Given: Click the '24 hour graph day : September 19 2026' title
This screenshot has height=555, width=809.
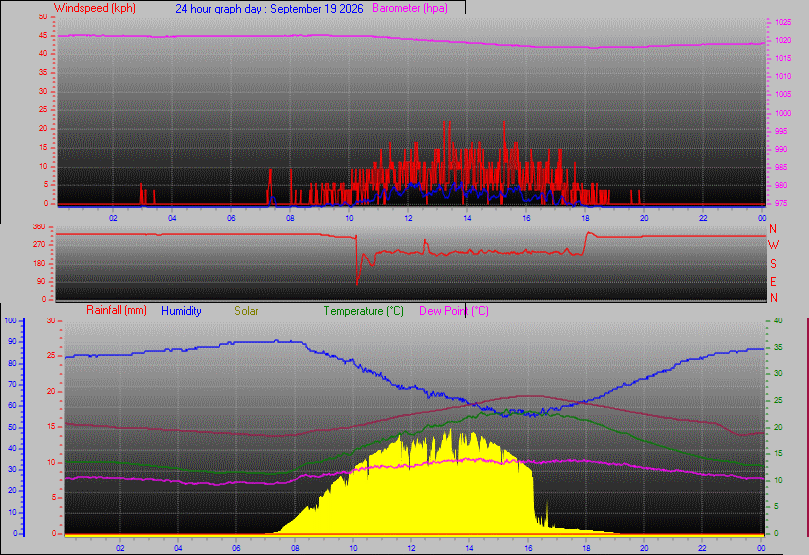Looking at the screenshot, I should click(x=269, y=9).
